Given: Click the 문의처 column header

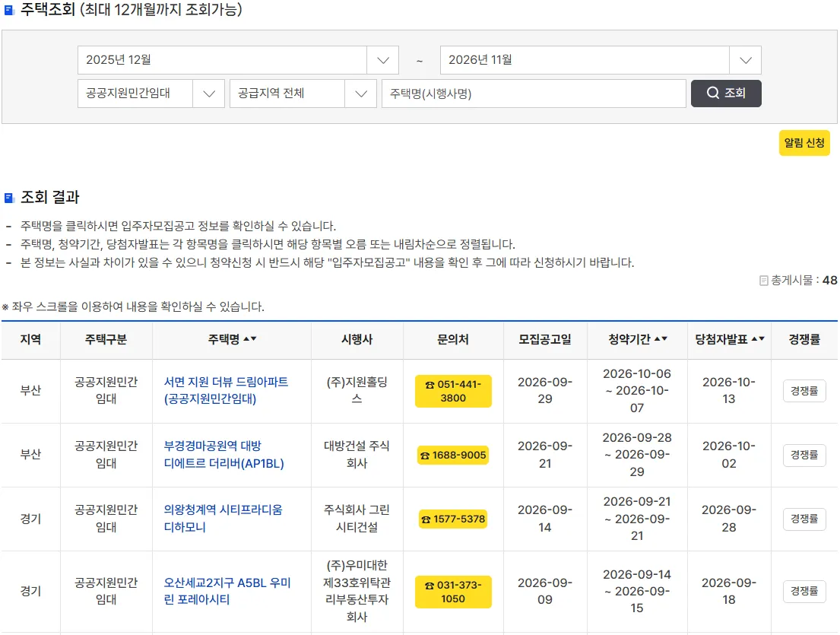Looking at the screenshot, I should (x=453, y=339).
